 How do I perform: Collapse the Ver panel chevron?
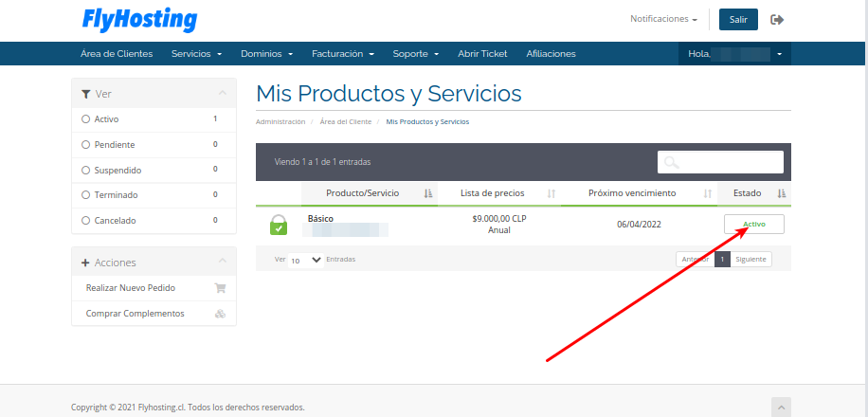pos(223,93)
